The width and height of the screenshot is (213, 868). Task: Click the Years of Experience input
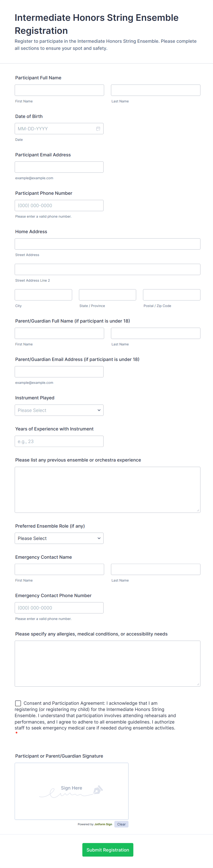(59, 441)
